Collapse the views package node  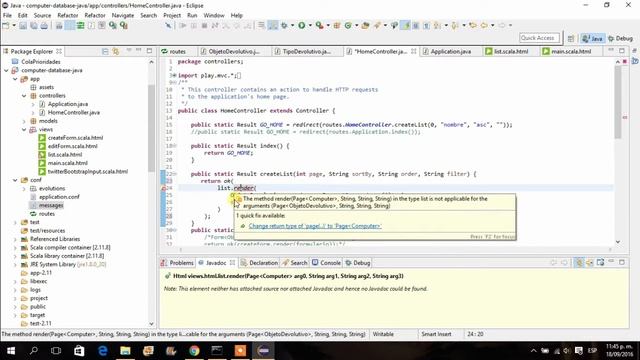24,129
